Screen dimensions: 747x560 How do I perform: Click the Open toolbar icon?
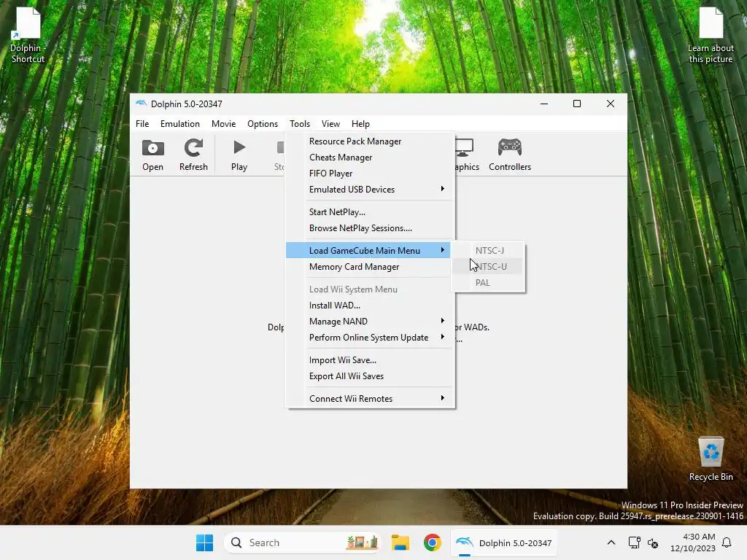point(152,148)
